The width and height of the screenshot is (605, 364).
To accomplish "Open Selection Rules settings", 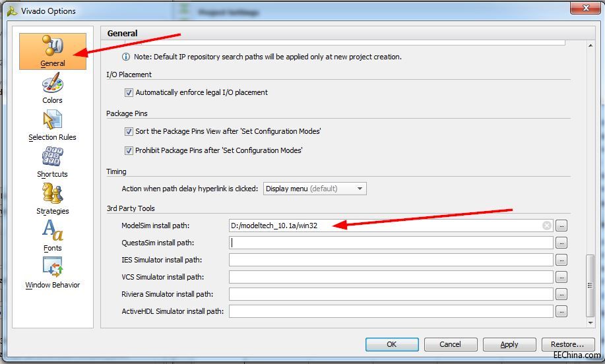I will click(53, 126).
